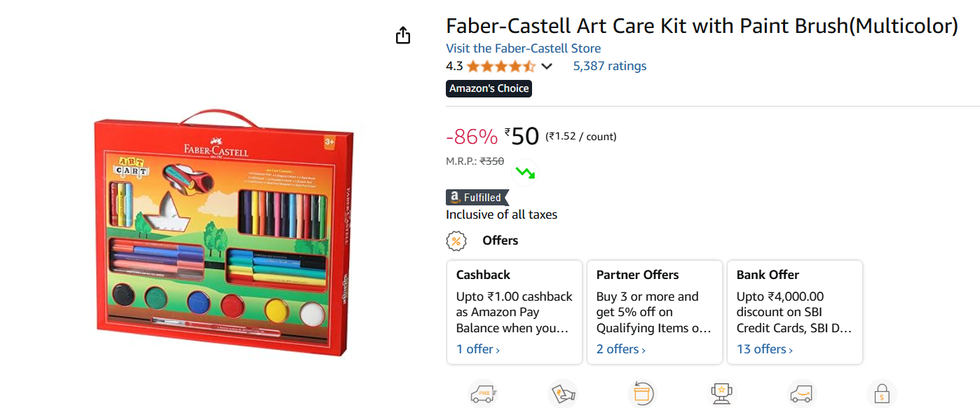
Task: Click the Amazon's Choice badge
Action: click(489, 88)
